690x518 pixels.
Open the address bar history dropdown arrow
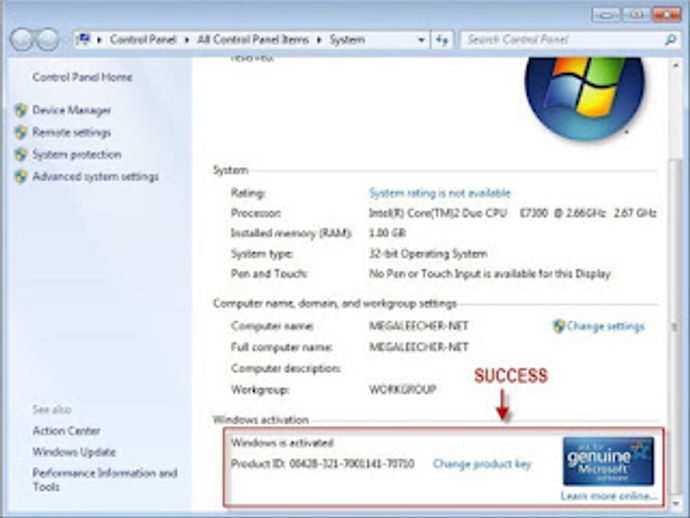tap(421, 40)
